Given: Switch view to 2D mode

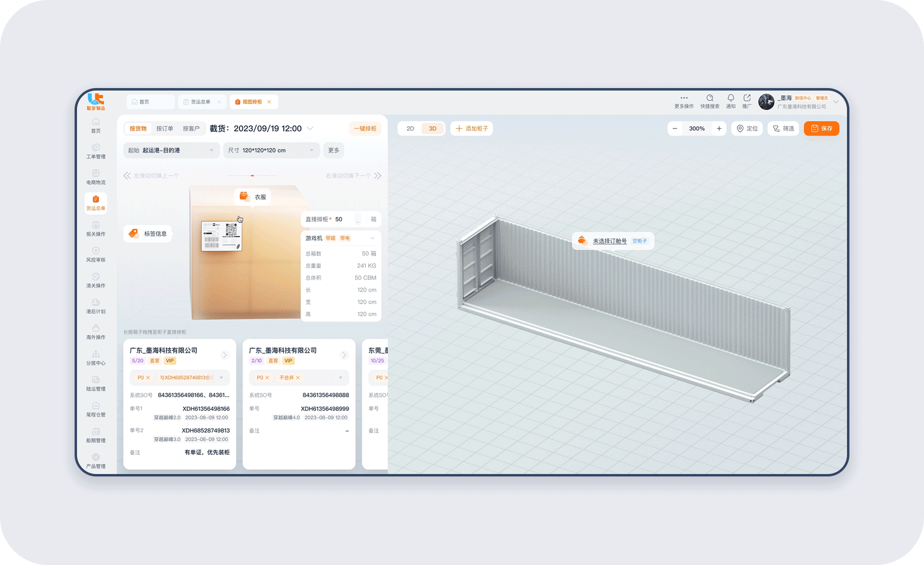Looking at the screenshot, I should 410,128.
